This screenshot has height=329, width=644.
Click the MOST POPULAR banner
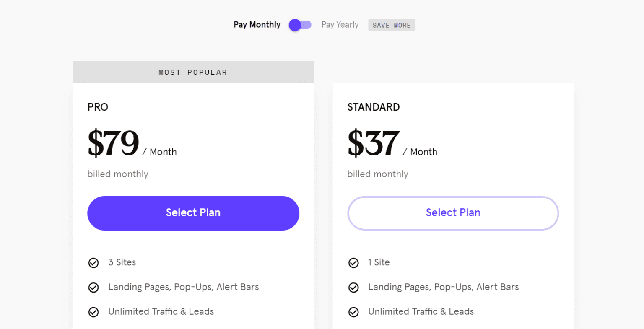point(193,72)
